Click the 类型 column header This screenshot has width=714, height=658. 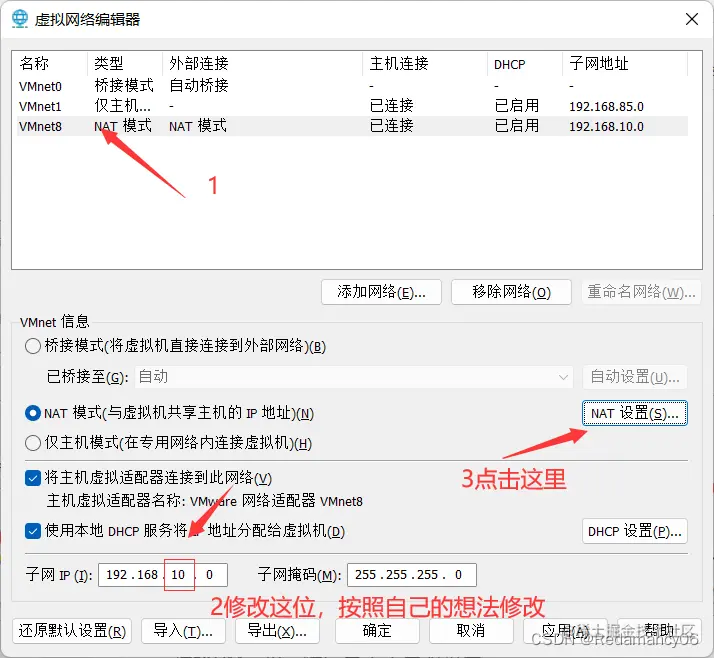(125, 63)
